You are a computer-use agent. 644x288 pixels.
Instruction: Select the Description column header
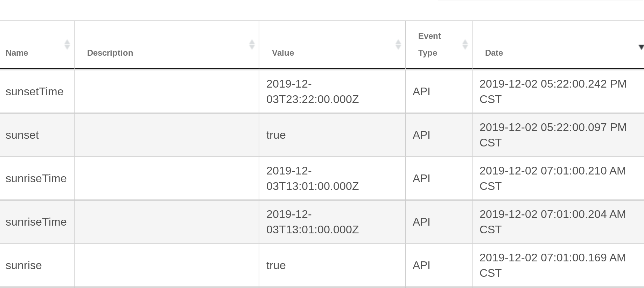(x=167, y=44)
